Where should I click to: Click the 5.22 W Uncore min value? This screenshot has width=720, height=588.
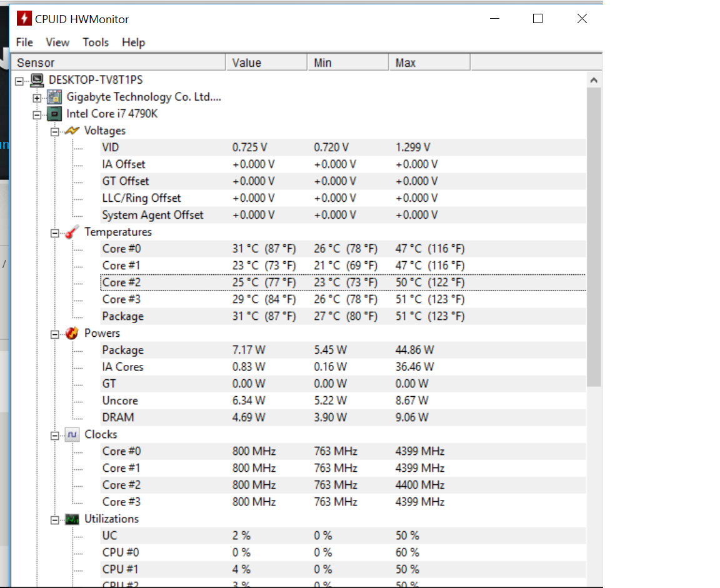pos(330,401)
